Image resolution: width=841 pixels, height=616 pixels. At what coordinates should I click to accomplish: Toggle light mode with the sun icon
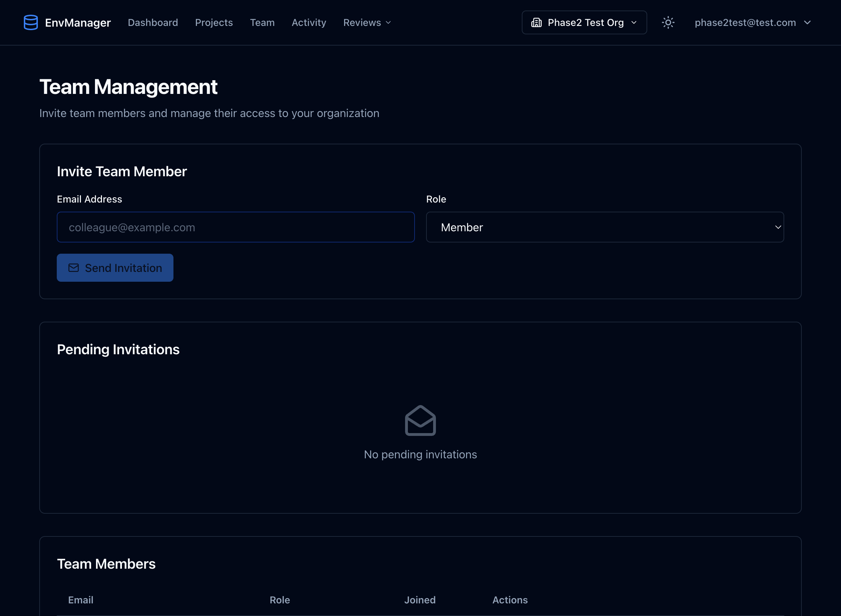(x=668, y=22)
